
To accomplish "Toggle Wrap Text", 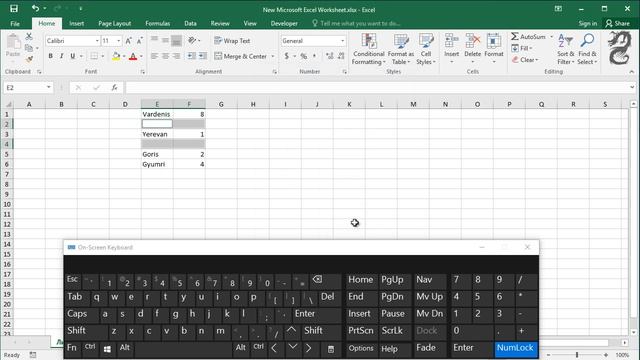I will click(x=232, y=41).
